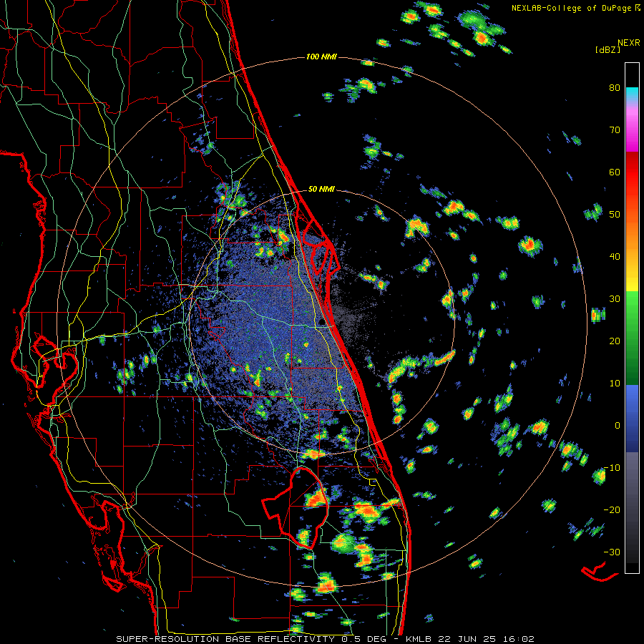Click the '50' value on the dBZ scale

tap(615, 215)
